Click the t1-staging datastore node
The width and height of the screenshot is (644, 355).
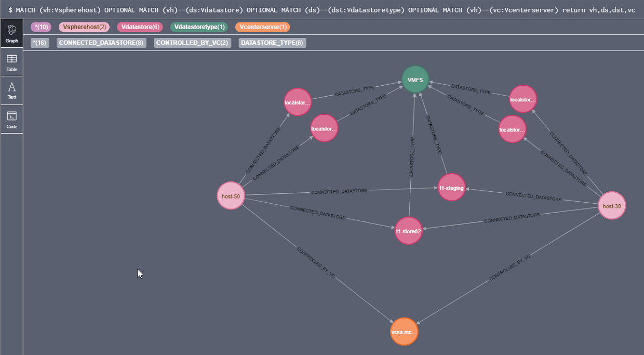point(451,188)
